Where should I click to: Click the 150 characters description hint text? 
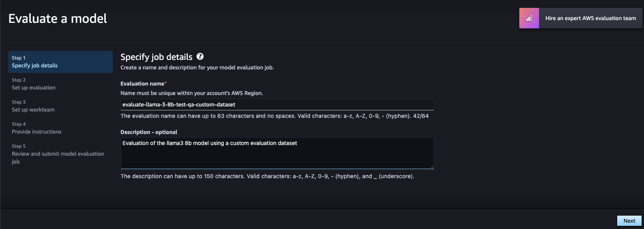tap(267, 176)
